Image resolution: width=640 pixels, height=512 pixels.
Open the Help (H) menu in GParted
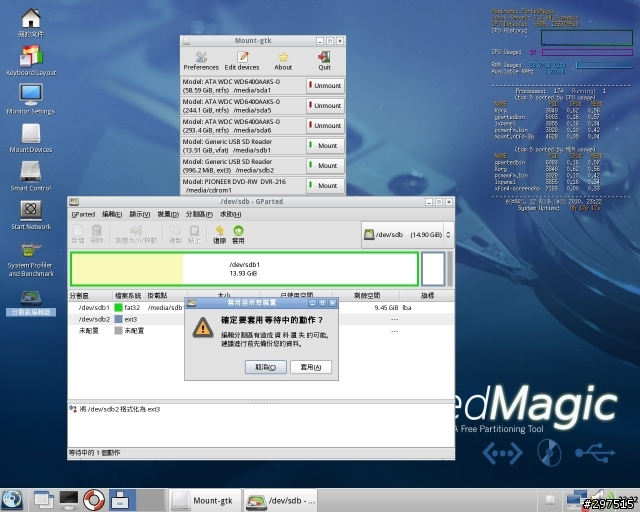click(231, 214)
